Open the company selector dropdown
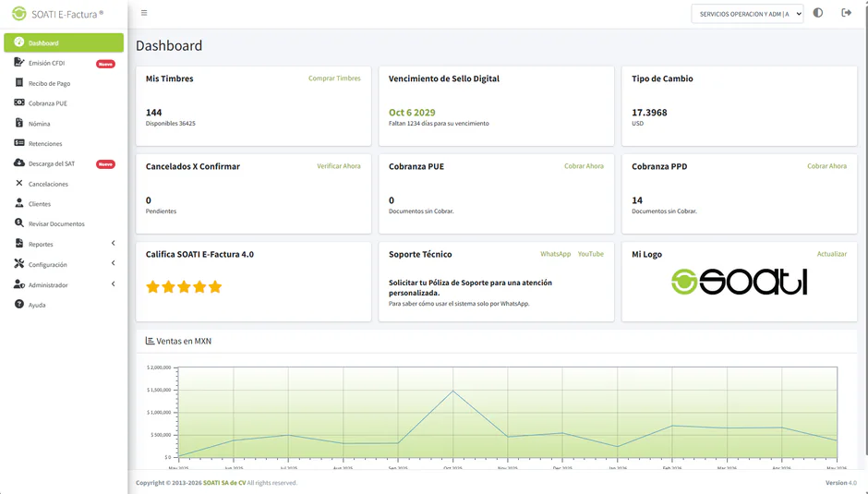Image resolution: width=868 pixels, height=494 pixels. [747, 14]
